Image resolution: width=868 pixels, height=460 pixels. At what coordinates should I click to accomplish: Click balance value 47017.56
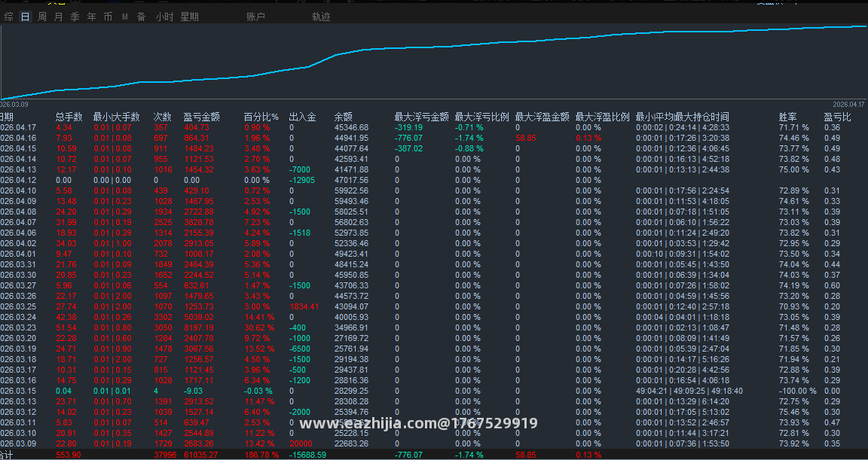pos(351,180)
